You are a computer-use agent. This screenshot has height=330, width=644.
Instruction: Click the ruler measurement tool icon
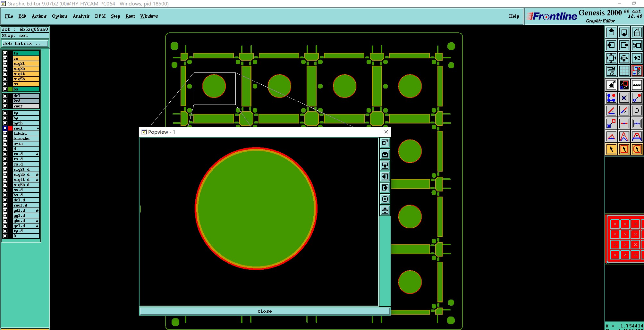pyautogui.click(x=637, y=85)
